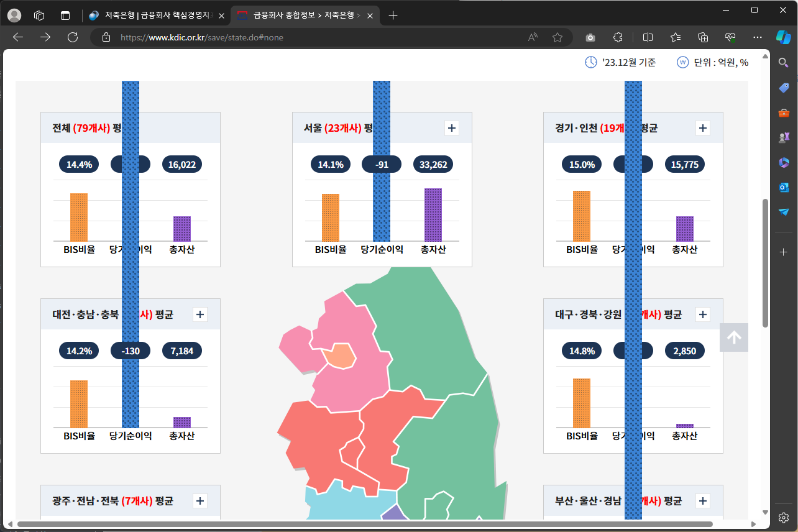798x532 pixels.
Task: Reload the page with Refresh icon
Action: [73, 37]
